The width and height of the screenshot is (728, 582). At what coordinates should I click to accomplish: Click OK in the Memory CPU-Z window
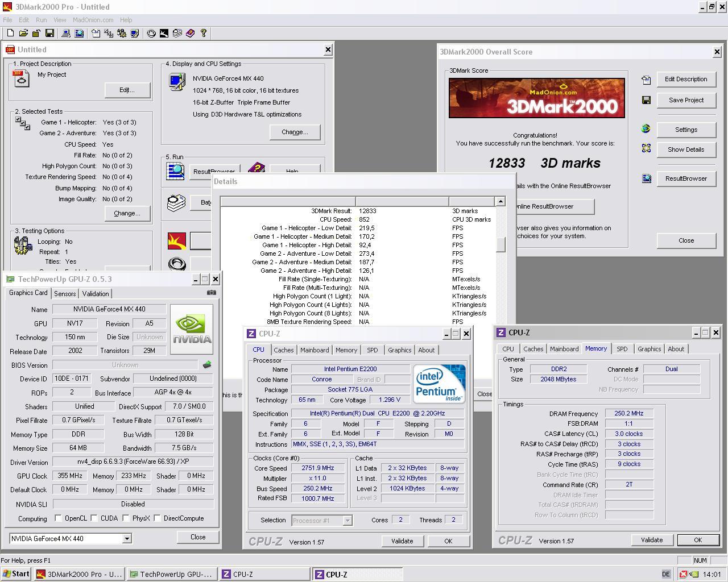pyautogui.click(x=698, y=540)
